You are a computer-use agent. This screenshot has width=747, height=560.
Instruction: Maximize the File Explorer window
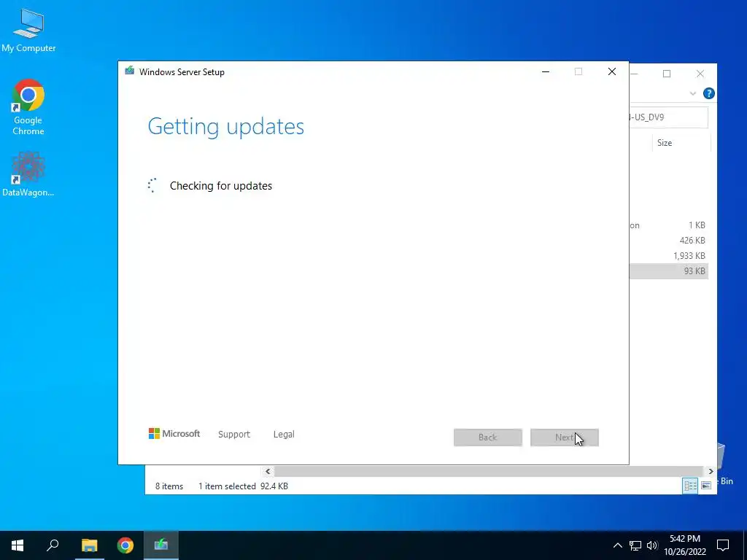click(x=667, y=74)
